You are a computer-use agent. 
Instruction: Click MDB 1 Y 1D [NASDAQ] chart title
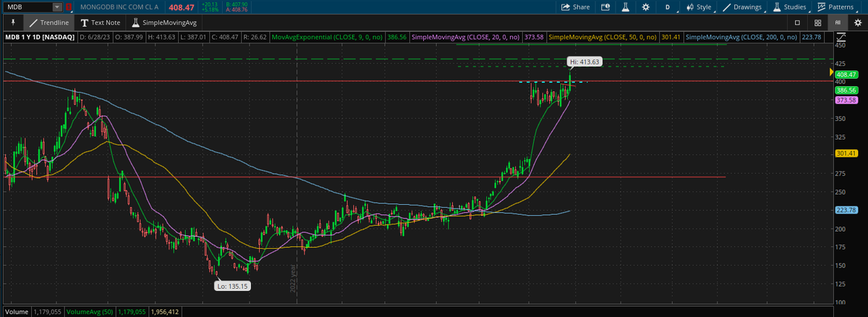39,36
